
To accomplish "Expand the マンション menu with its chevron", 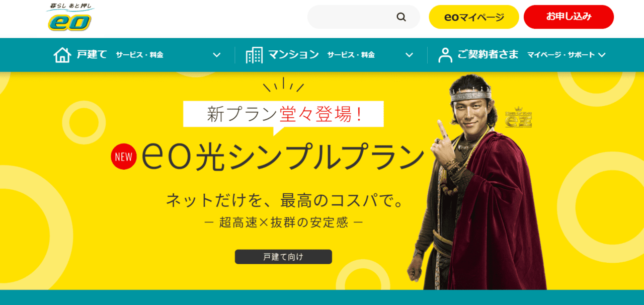I will [409, 55].
